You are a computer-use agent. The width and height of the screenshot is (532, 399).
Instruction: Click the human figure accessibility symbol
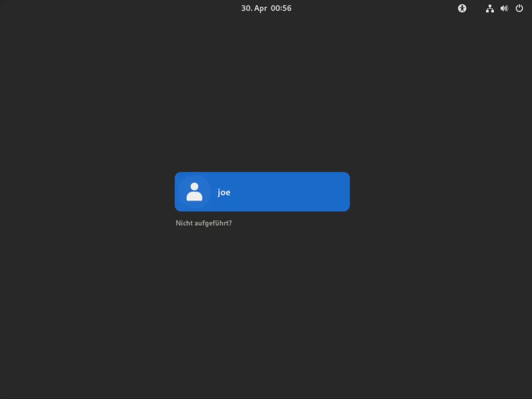(462, 8)
